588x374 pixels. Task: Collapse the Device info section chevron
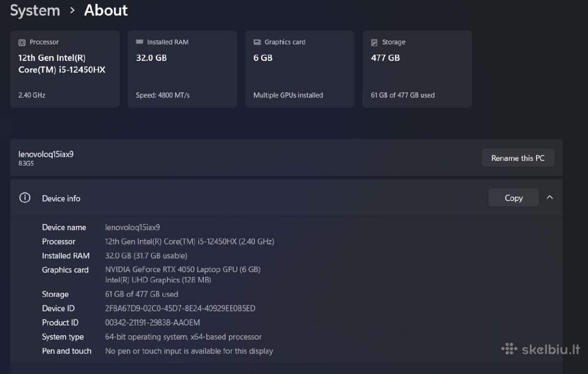[550, 198]
